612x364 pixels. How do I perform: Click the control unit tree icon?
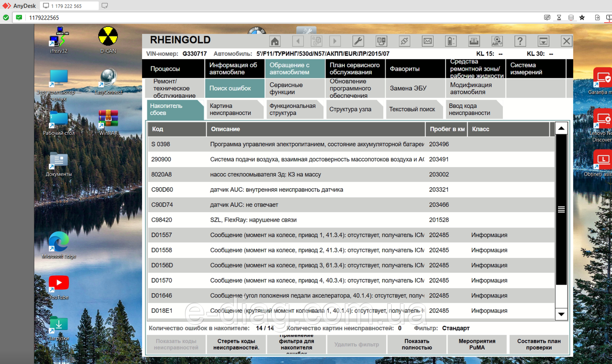pyautogui.click(x=381, y=41)
